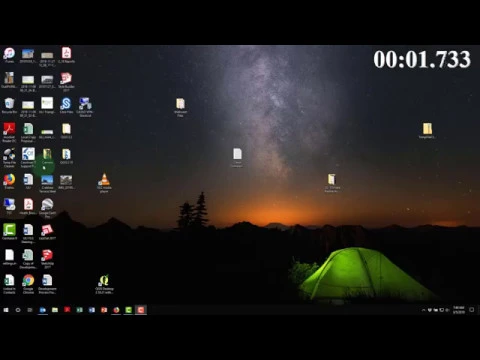480x360 pixels.
Task: Open the Recycle Bin
Action: (x=9, y=106)
